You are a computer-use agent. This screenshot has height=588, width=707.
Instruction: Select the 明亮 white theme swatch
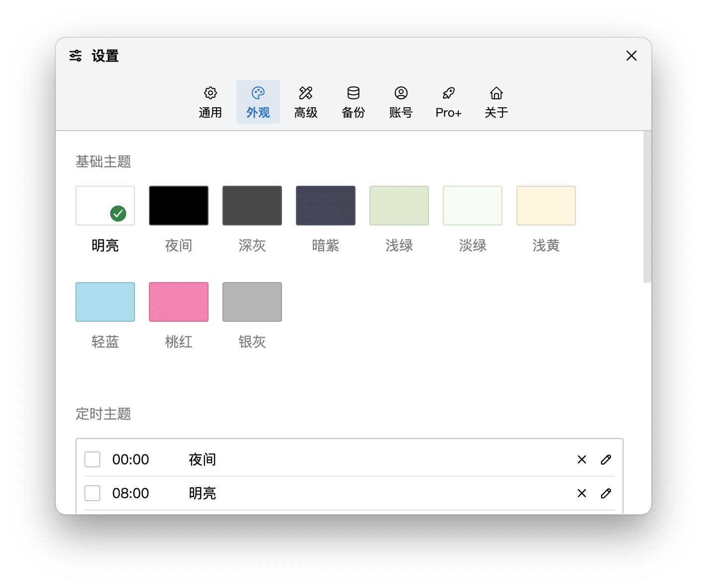pos(105,206)
